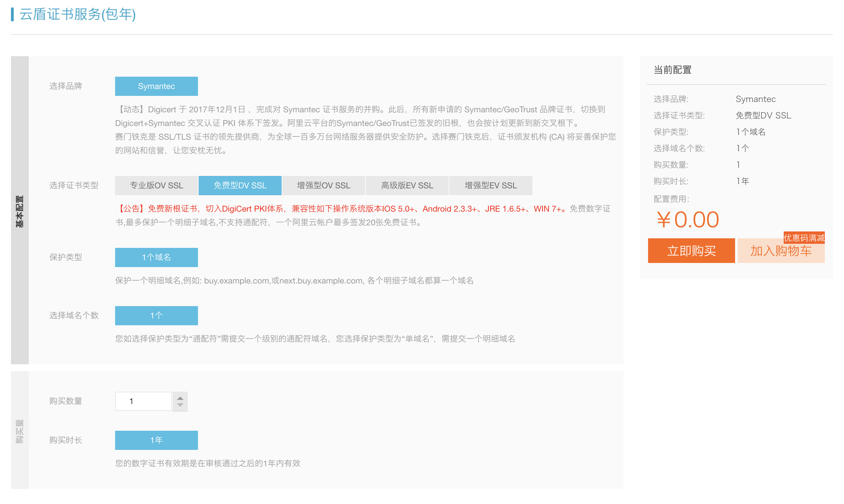Viewport: 844px width, 504px height.
Task: Click the 立即购买 button
Action: 691,251
